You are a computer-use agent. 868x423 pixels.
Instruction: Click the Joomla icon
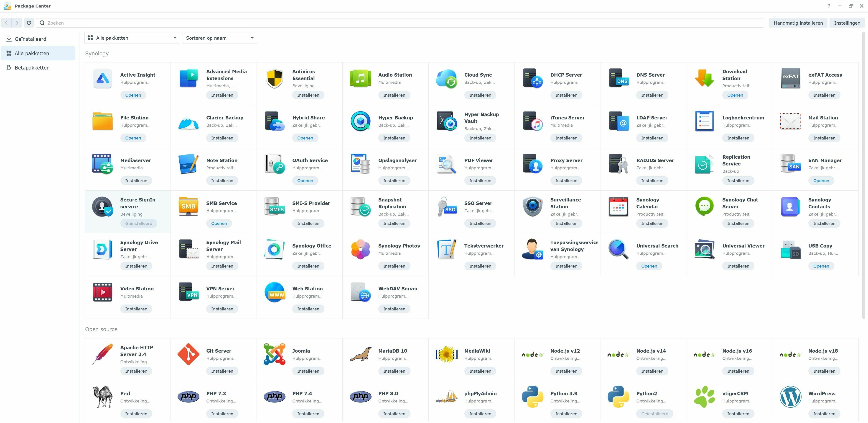tap(275, 354)
